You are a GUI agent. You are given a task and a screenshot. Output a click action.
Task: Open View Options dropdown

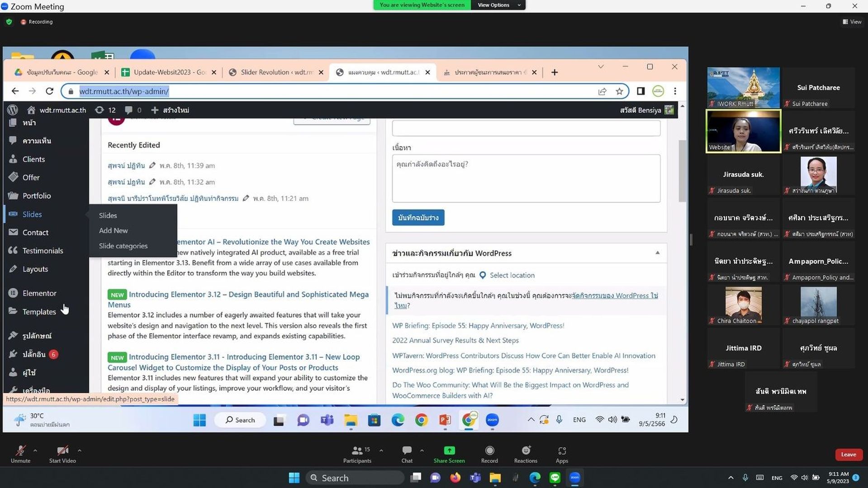[498, 5]
